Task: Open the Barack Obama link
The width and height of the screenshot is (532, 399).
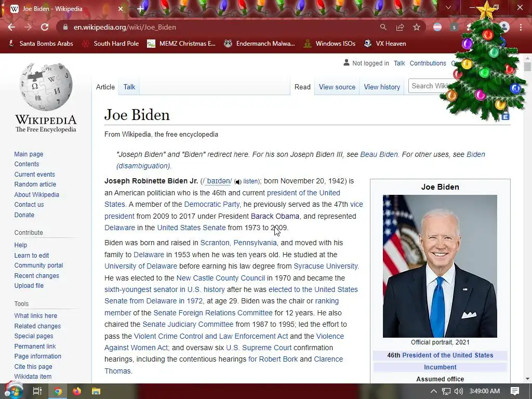Action: pyautogui.click(x=275, y=216)
